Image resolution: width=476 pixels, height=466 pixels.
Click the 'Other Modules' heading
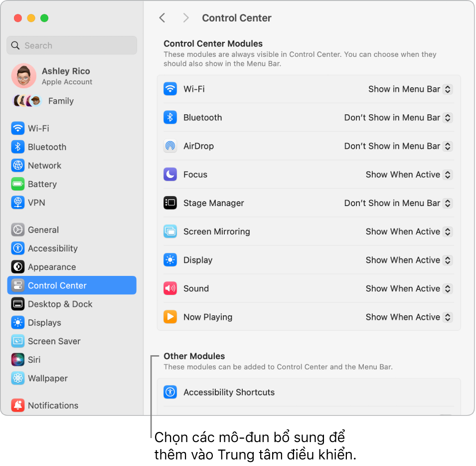click(194, 356)
